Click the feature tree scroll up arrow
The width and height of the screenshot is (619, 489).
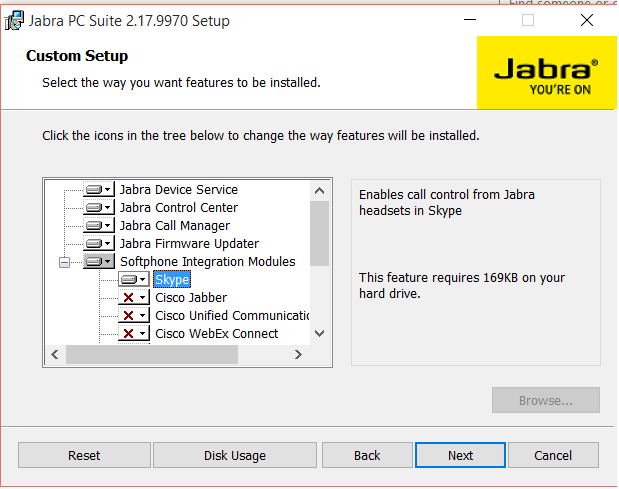tap(320, 191)
